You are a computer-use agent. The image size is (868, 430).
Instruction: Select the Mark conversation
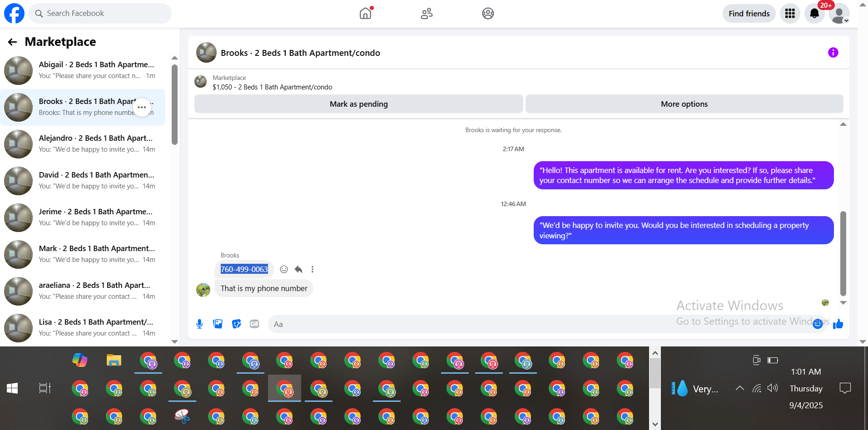click(x=83, y=254)
